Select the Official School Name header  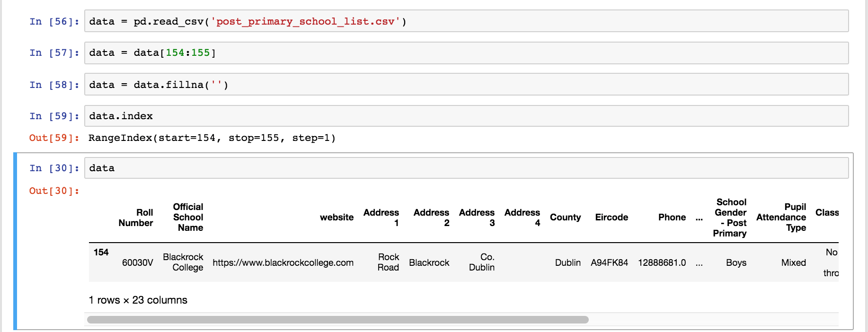[x=188, y=217]
